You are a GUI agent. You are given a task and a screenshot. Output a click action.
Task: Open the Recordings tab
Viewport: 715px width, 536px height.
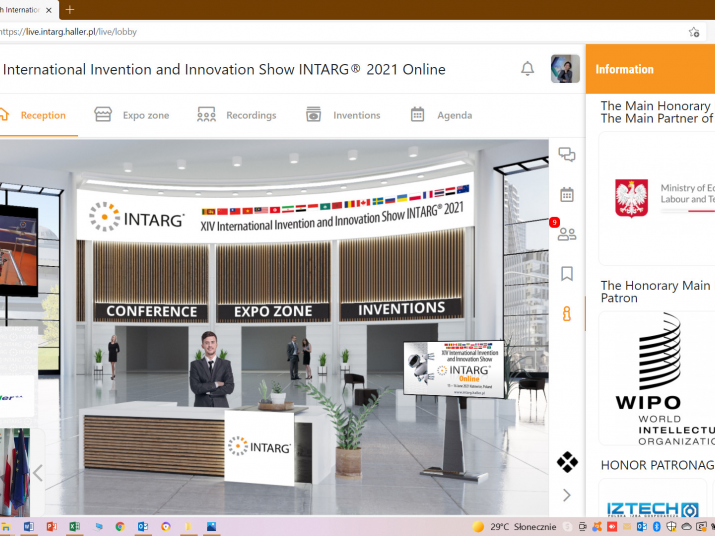(x=237, y=115)
